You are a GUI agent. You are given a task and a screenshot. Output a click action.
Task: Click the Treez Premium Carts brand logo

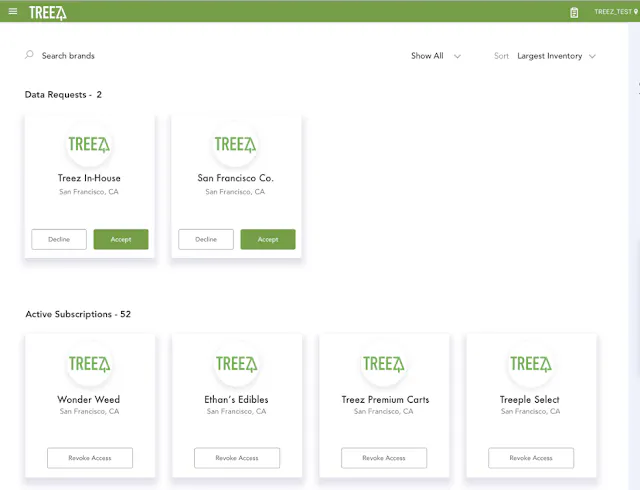coord(384,363)
